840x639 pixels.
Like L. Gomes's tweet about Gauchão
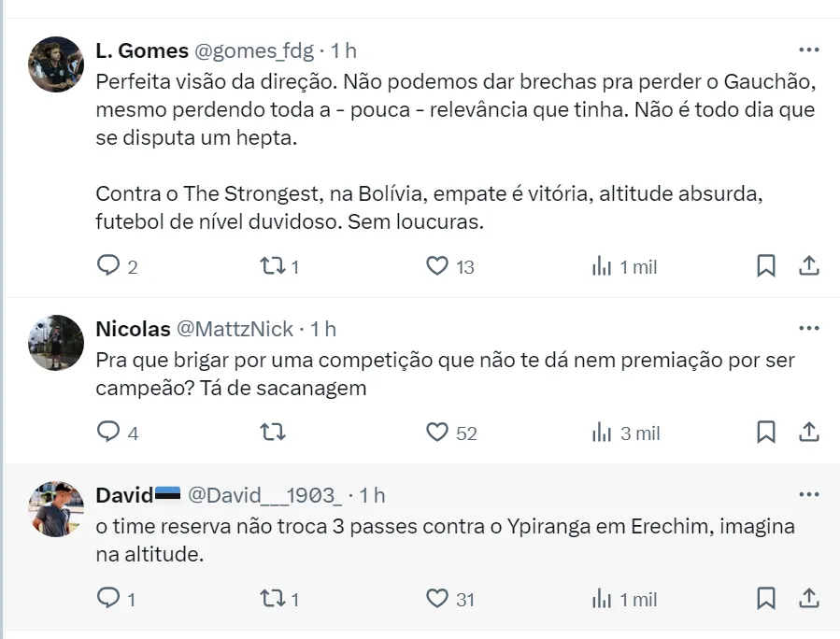pos(437,266)
